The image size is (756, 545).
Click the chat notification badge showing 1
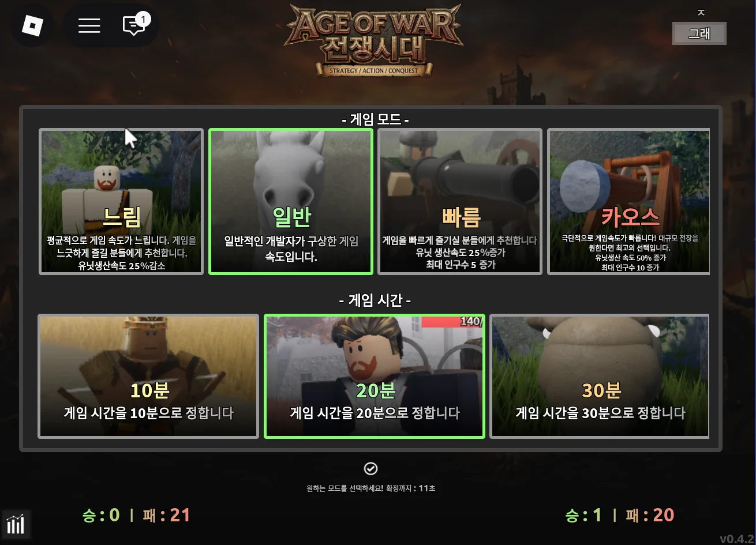(x=143, y=20)
